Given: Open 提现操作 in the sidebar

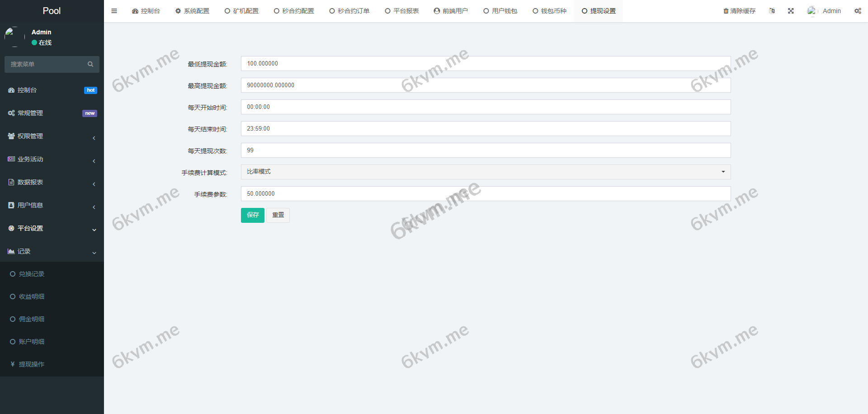Looking at the screenshot, I should pyautogui.click(x=32, y=364).
